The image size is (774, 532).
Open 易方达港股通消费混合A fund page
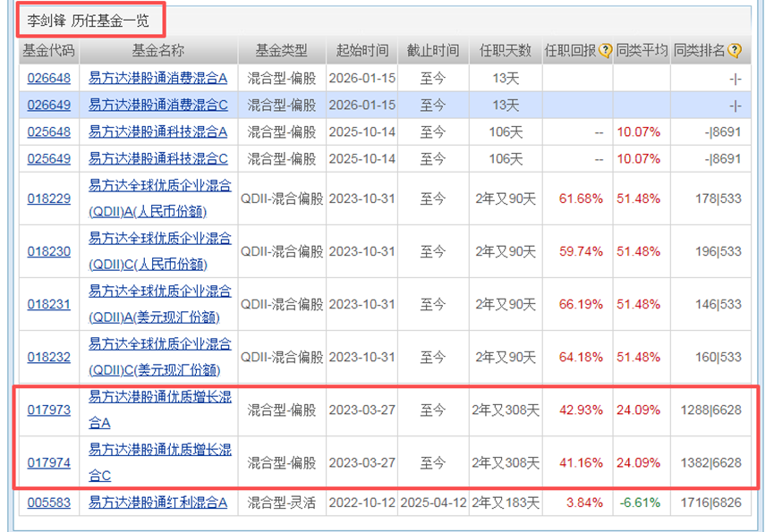[158, 79]
